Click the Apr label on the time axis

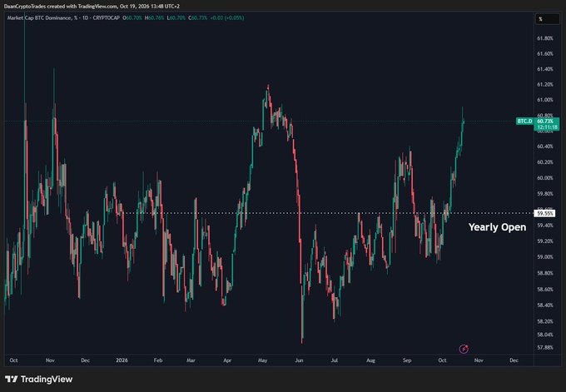[227, 360]
